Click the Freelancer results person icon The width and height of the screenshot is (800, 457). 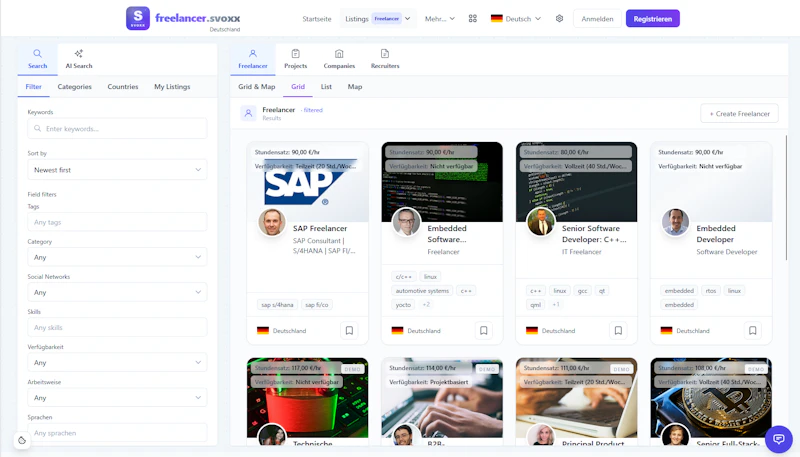248,113
